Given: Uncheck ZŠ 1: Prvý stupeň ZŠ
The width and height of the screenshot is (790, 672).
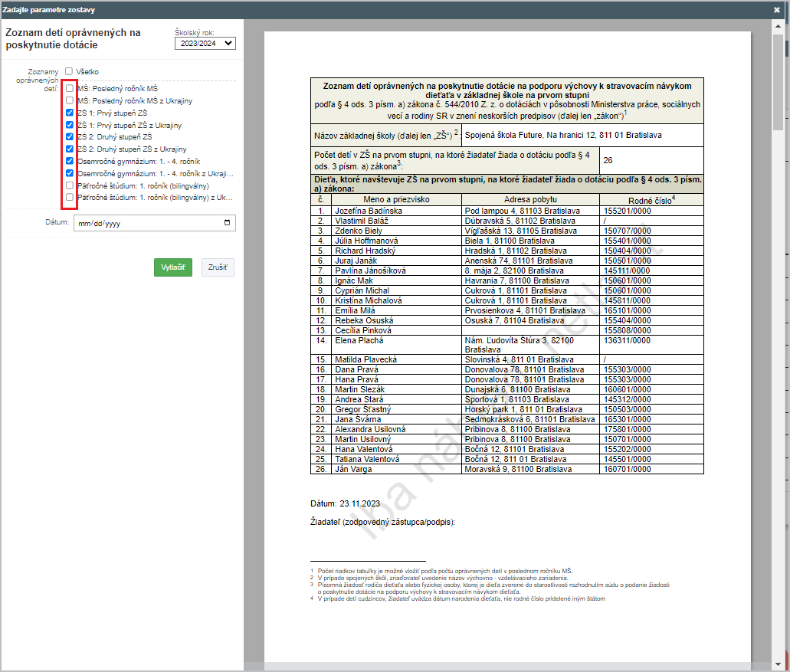Looking at the screenshot, I should pyautogui.click(x=70, y=113).
